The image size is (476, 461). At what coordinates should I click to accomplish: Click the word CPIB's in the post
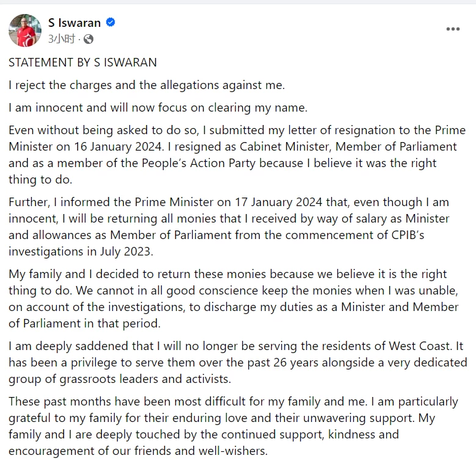(x=408, y=235)
